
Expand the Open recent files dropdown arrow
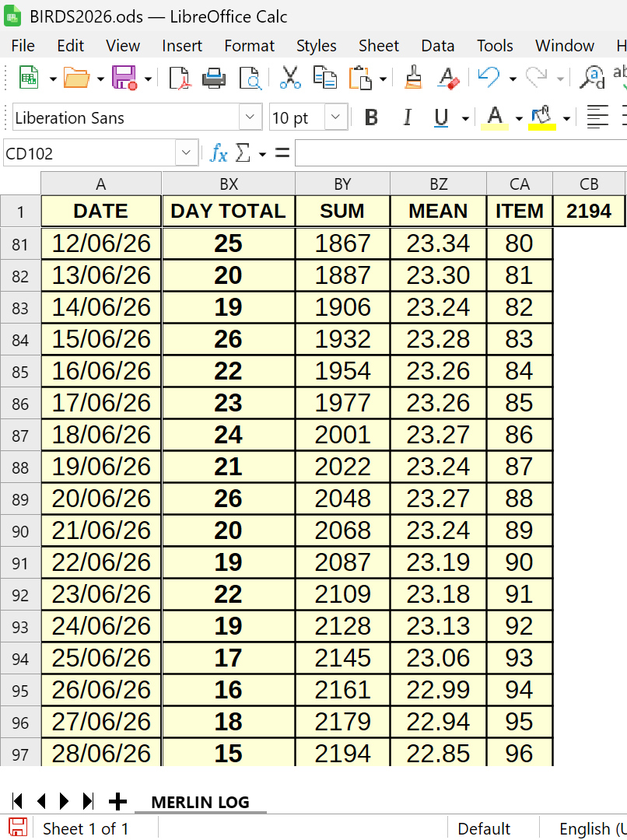click(x=101, y=79)
